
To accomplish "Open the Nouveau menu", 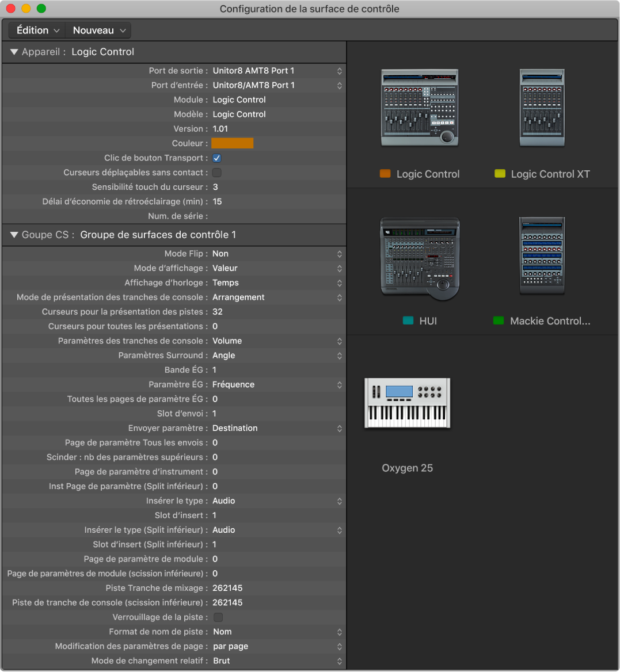I will click(x=99, y=30).
